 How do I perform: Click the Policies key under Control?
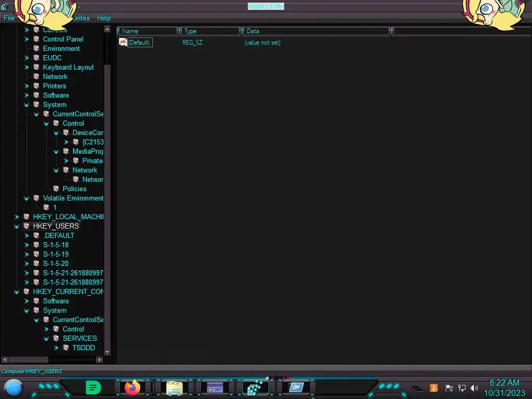[x=74, y=189]
